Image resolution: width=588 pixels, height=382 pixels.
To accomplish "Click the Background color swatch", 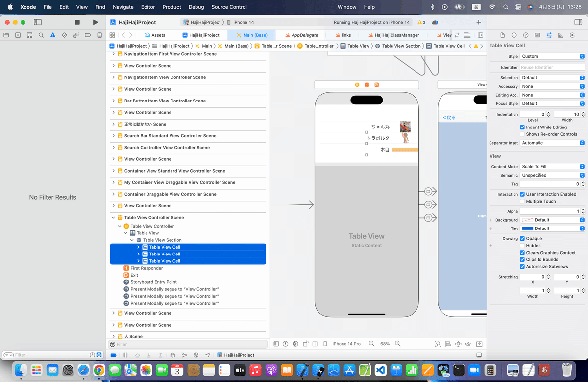I will tap(527, 220).
